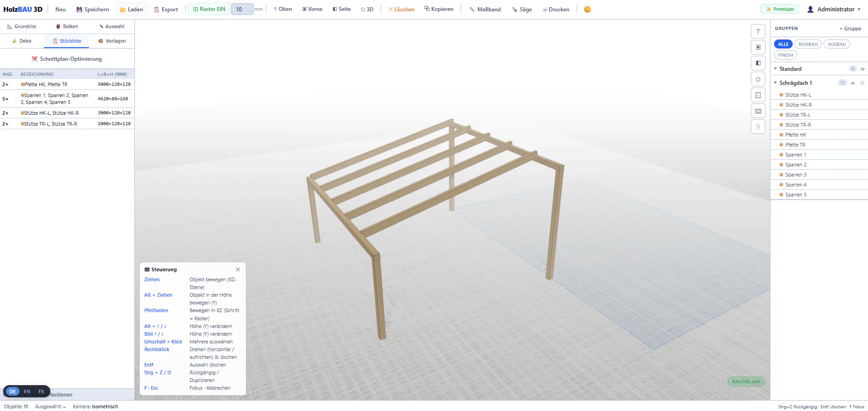
Task: Click color dot next to Pfette HK
Action: click(x=781, y=135)
